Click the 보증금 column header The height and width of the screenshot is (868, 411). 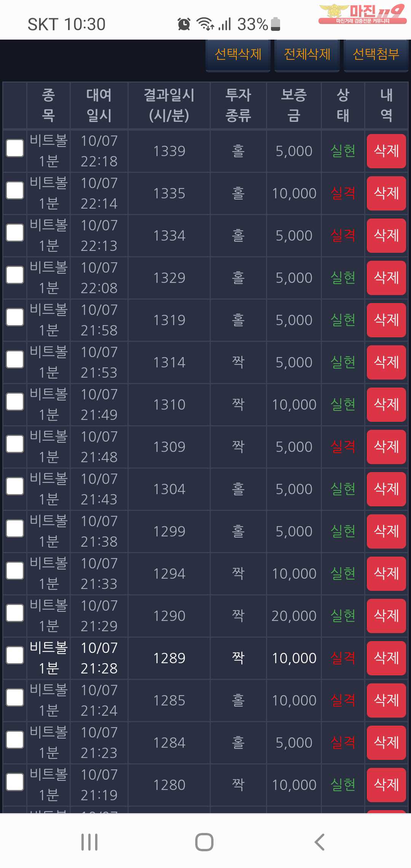point(294,105)
